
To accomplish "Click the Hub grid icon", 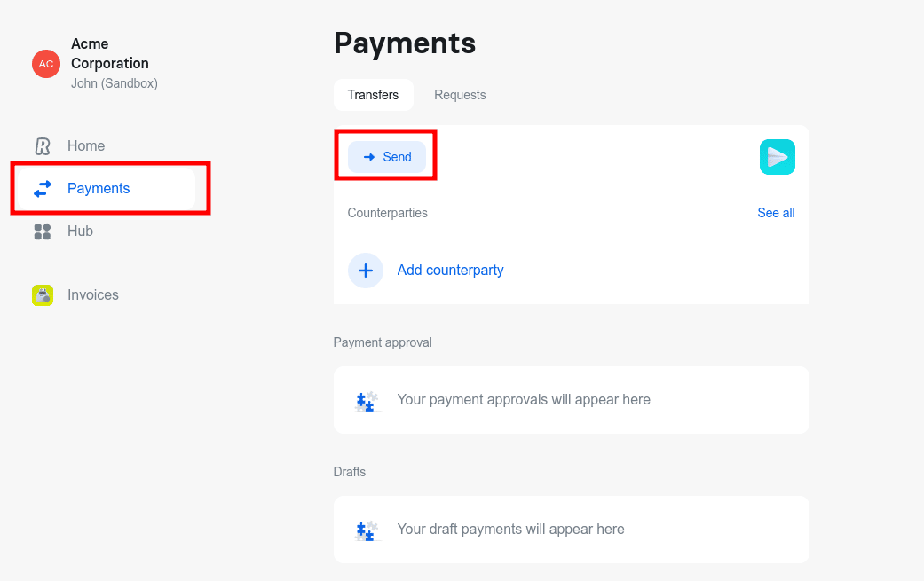I will point(42,231).
